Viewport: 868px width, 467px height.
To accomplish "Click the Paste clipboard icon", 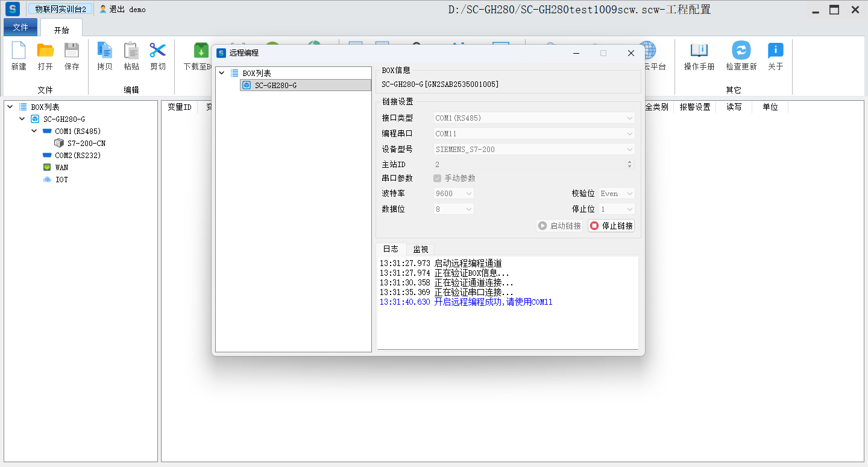I will pos(131,51).
